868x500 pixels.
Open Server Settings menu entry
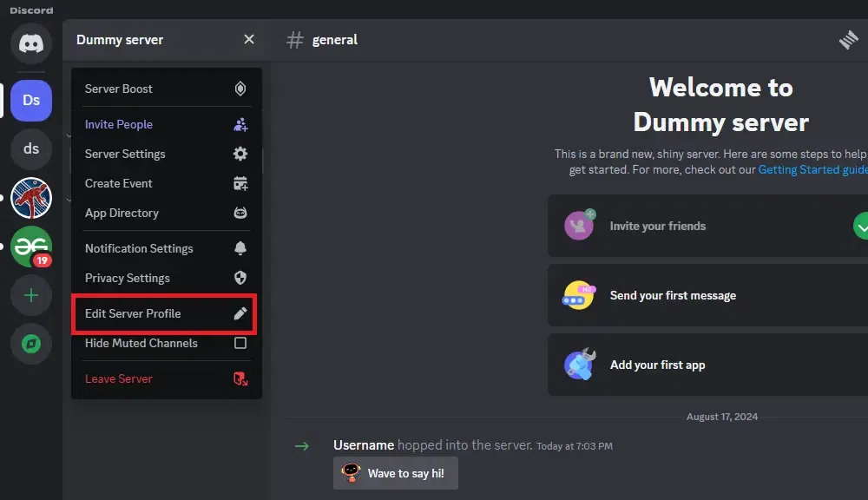166,154
